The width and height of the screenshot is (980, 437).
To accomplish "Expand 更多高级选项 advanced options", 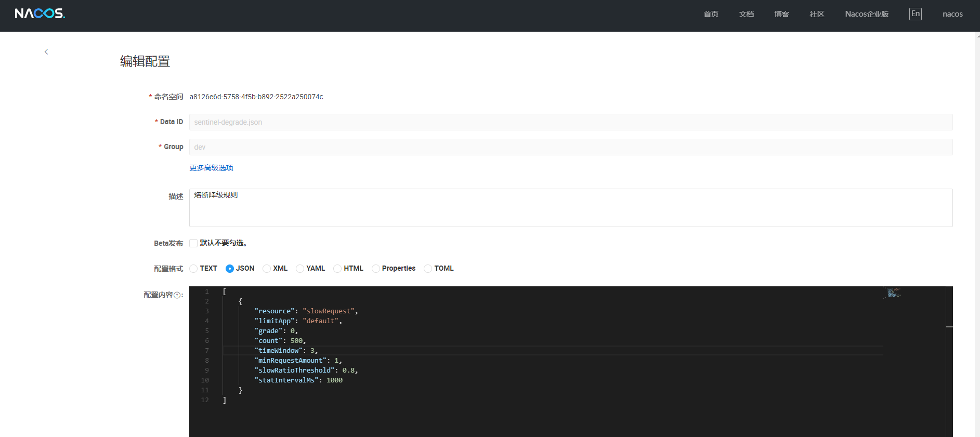I will tap(211, 168).
